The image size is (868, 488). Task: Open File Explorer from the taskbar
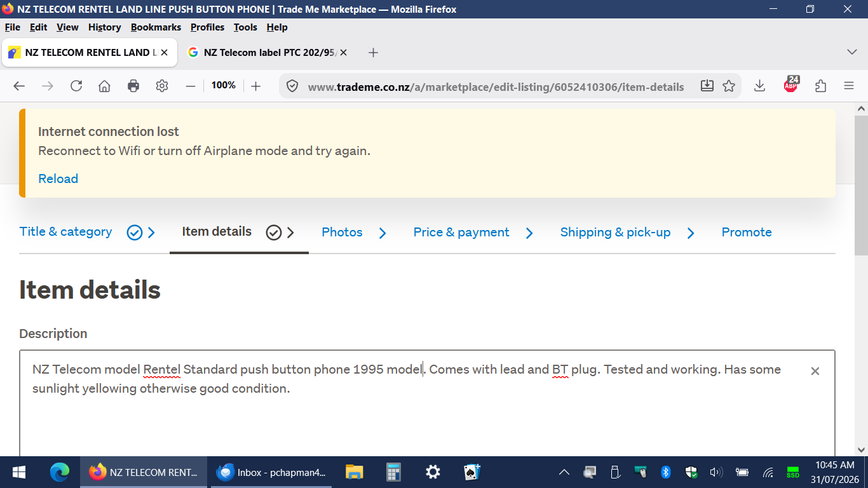(354, 472)
